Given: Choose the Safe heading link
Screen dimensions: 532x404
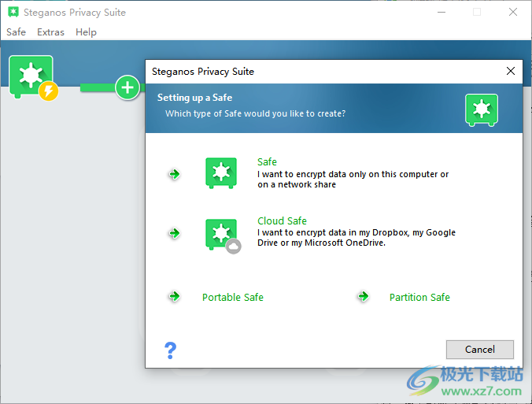Looking at the screenshot, I should [x=267, y=162].
